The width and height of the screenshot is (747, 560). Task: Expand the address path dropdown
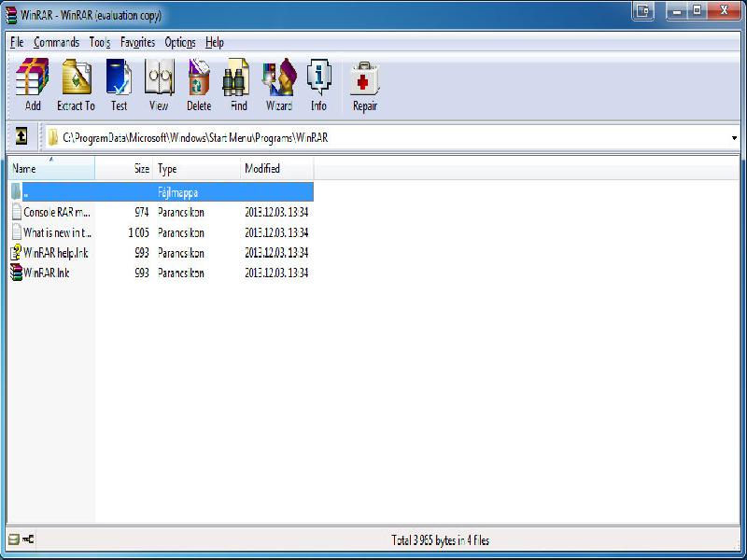point(734,138)
